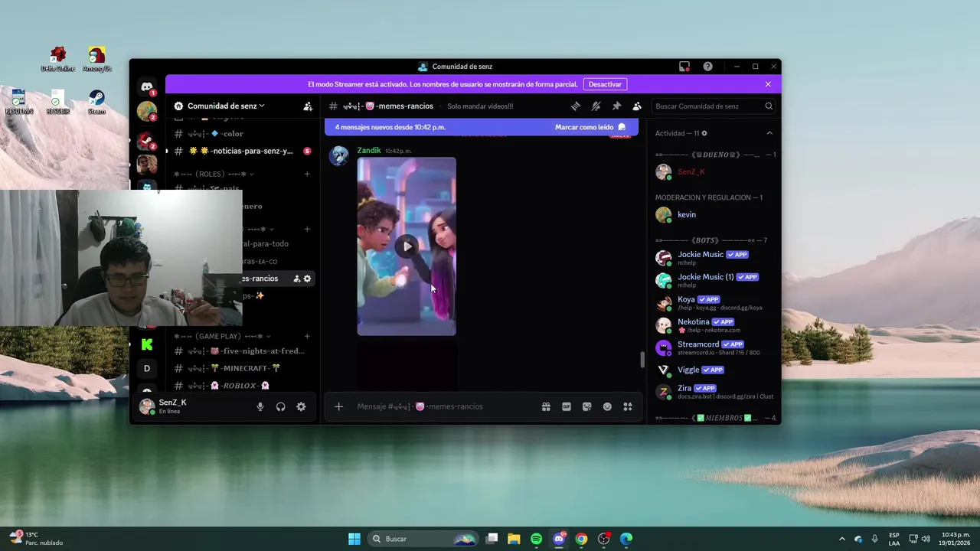Open the inbox icon in title bar
980x551 pixels.
(684, 67)
